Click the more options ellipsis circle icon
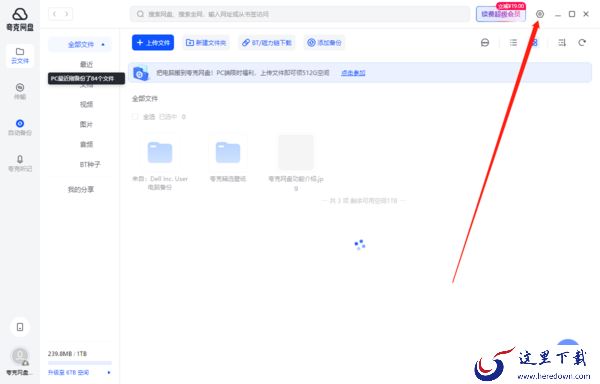This screenshot has width=600, height=384. coord(485,43)
